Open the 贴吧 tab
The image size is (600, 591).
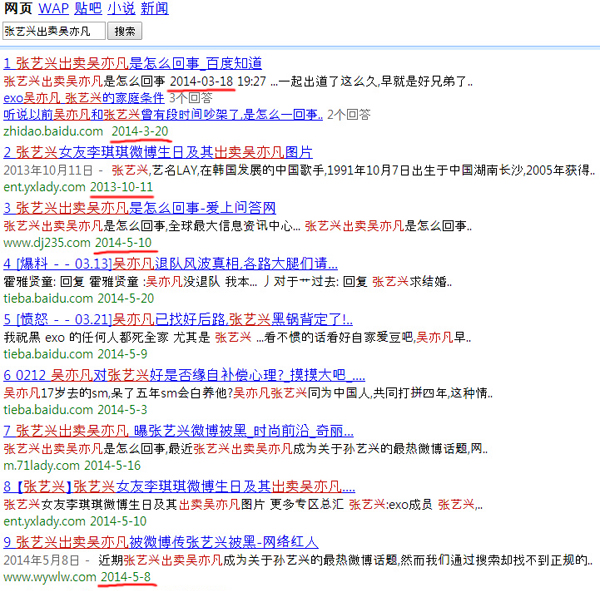pyautogui.click(x=88, y=9)
